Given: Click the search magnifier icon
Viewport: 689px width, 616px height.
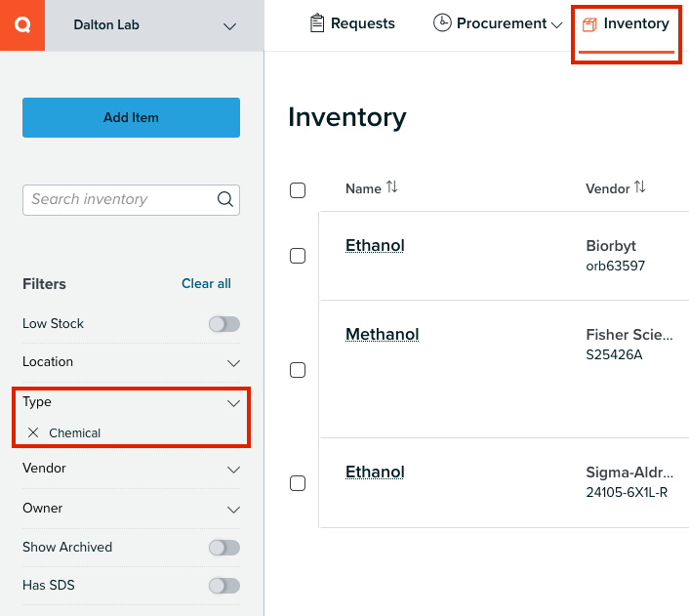Looking at the screenshot, I should (225, 199).
